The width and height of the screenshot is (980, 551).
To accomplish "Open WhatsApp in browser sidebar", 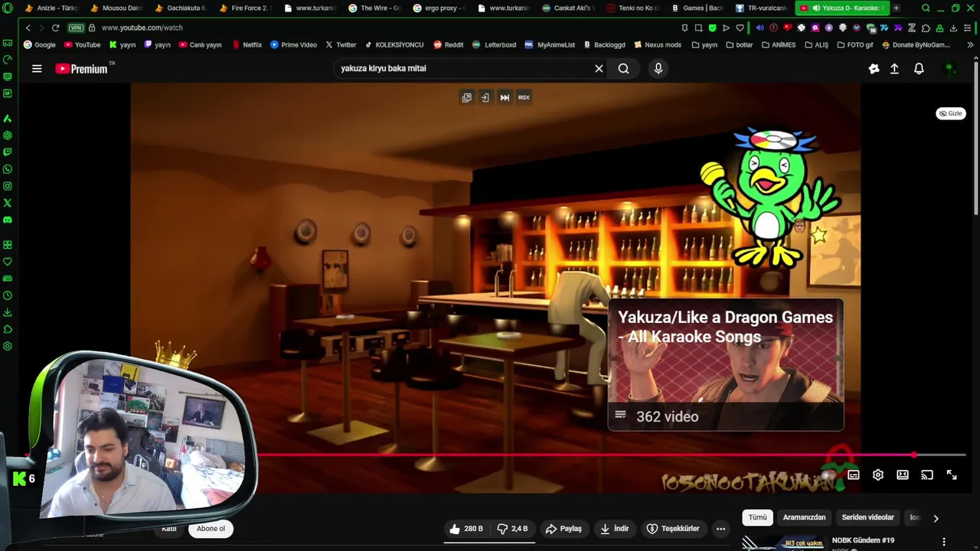I will click(8, 169).
